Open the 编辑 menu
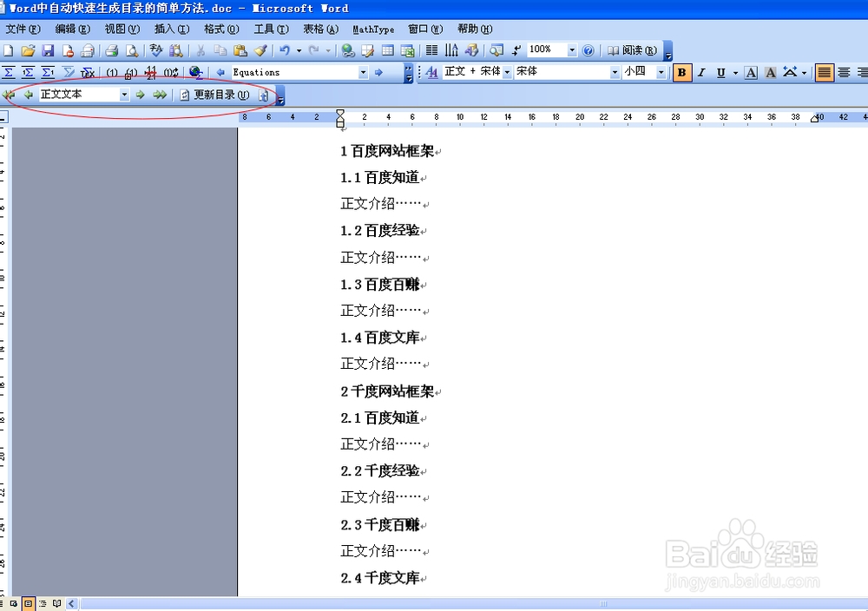This screenshot has width=868, height=611. click(x=73, y=29)
